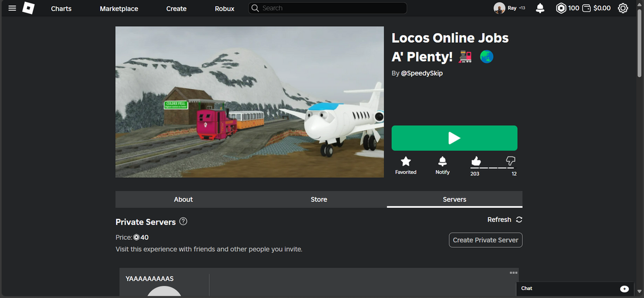Open options menu for YAAAAAAAAAS server
This screenshot has height=298, width=644.
[x=513, y=273]
